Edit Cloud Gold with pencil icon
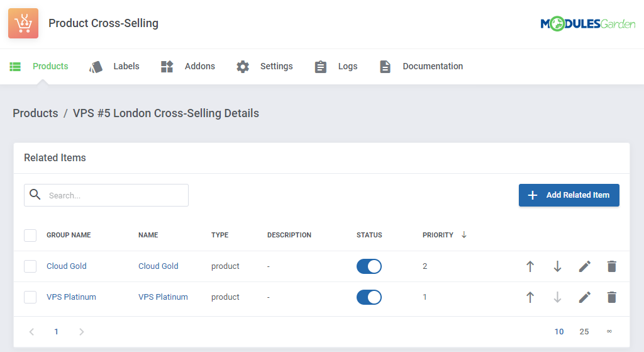This screenshot has height=352, width=644. pyautogui.click(x=585, y=266)
